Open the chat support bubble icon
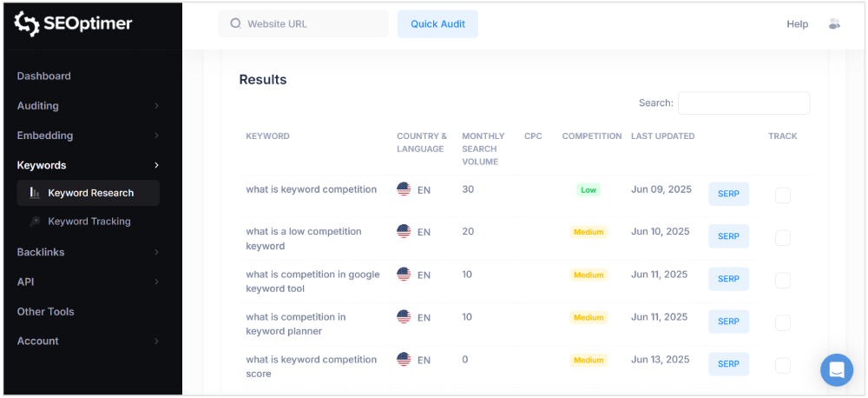 (x=837, y=369)
